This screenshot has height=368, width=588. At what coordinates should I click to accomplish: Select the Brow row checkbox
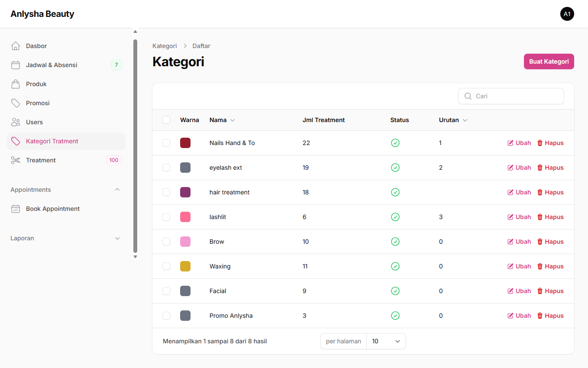coord(166,242)
